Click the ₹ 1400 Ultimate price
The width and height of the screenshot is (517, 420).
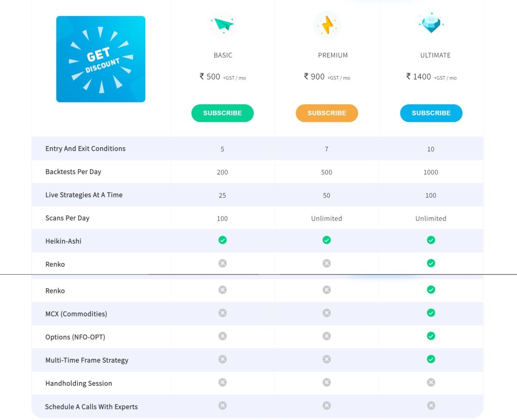[419, 77]
